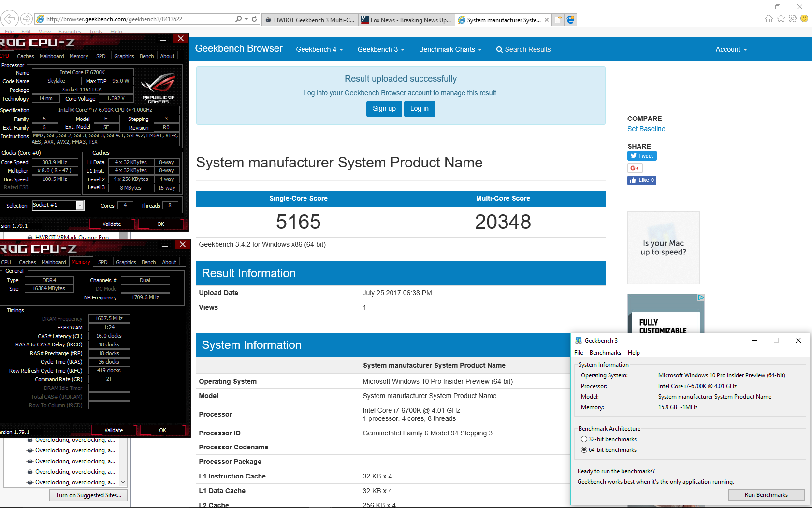Switch to the Fox News browser tab
The image size is (812, 508).
[x=406, y=20]
